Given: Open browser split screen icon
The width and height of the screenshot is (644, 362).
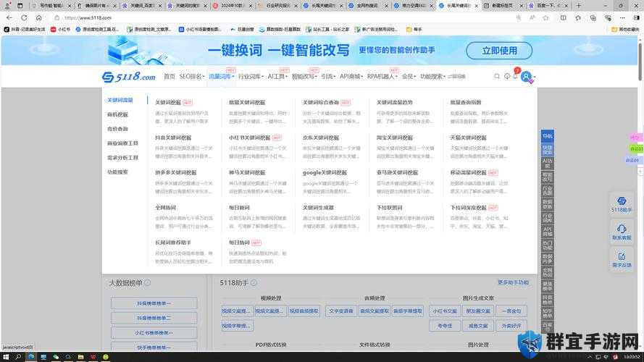Looking at the screenshot, I should click(x=563, y=17).
